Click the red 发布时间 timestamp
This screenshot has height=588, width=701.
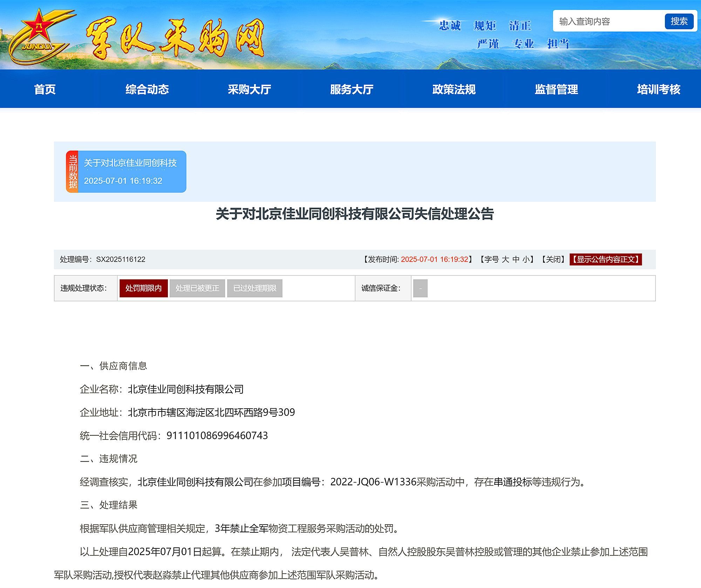(x=434, y=259)
